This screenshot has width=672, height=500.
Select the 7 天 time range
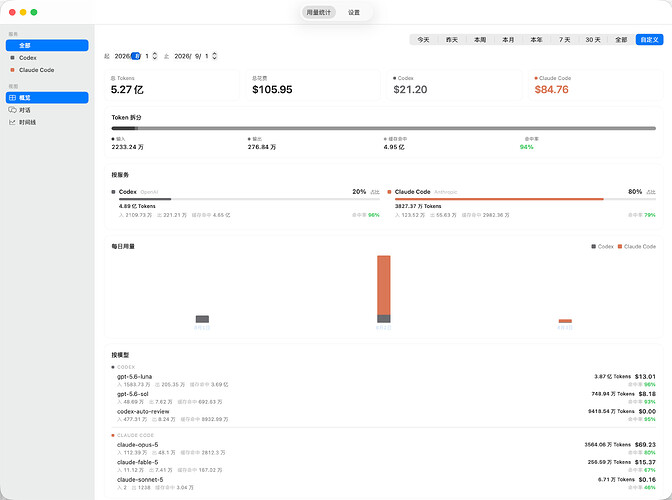point(565,40)
